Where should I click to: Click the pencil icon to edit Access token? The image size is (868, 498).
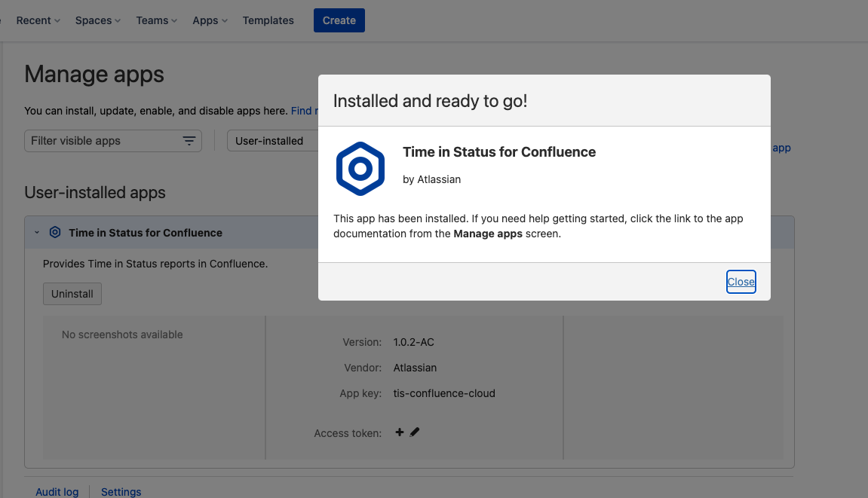pos(415,432)
